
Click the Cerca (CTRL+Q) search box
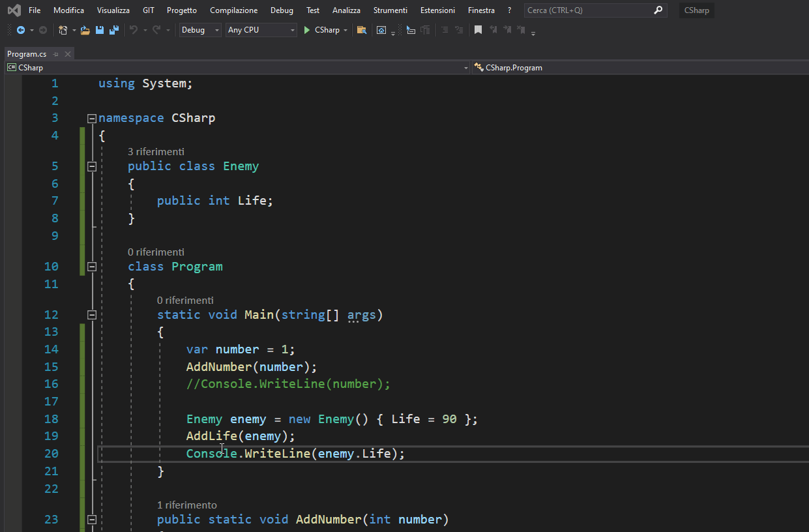click(x=595, y=10)
